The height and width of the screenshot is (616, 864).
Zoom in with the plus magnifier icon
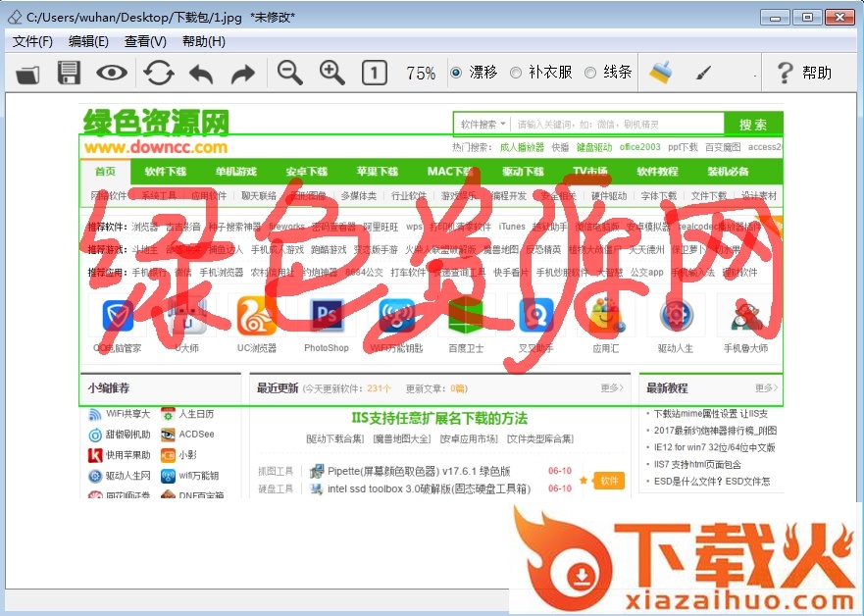(x=331, y=73)
